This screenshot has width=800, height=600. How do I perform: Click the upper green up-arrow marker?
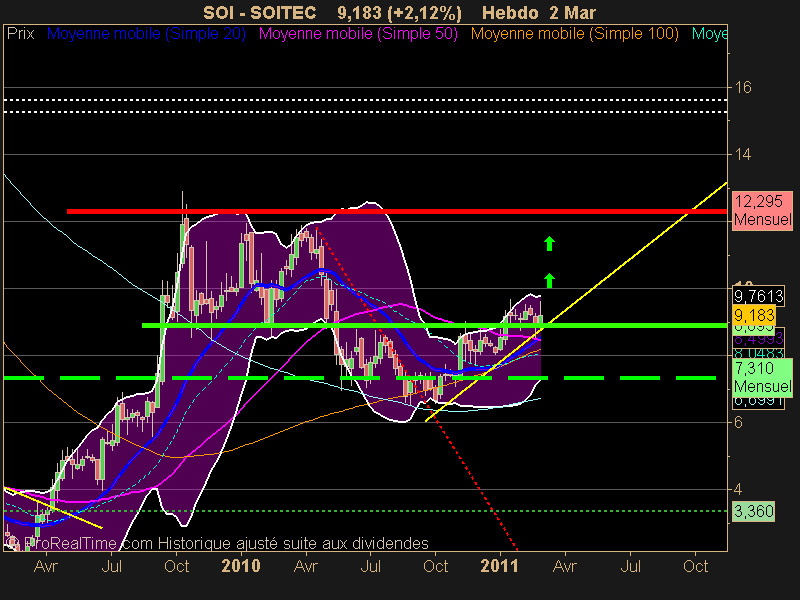[549, 244]
